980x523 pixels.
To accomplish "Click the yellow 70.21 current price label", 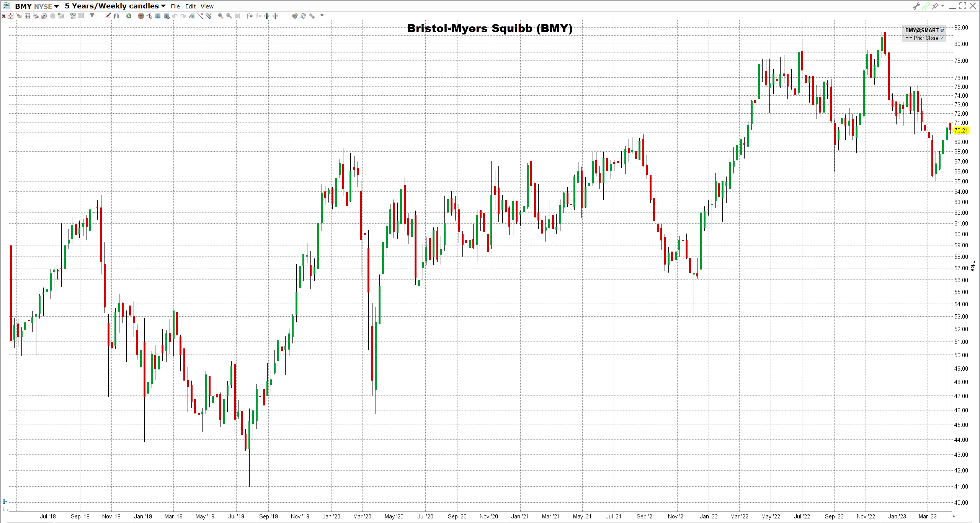I will coord(961,131).
